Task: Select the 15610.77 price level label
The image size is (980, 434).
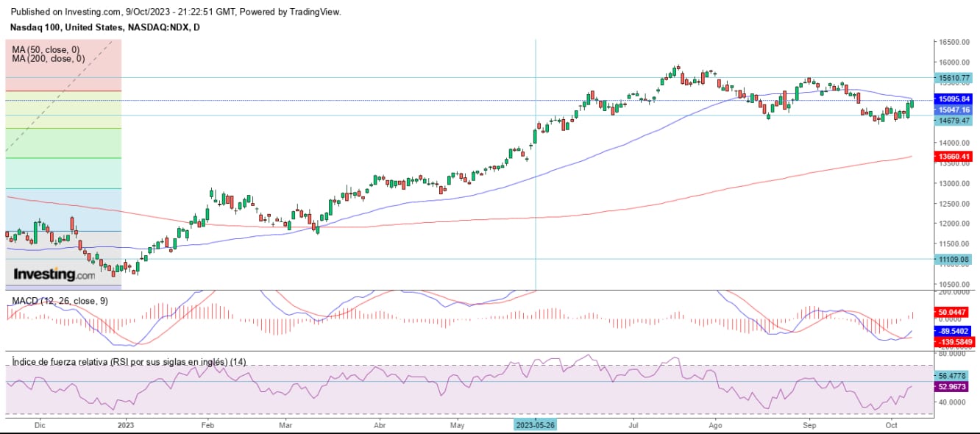Action: (953, 77)
